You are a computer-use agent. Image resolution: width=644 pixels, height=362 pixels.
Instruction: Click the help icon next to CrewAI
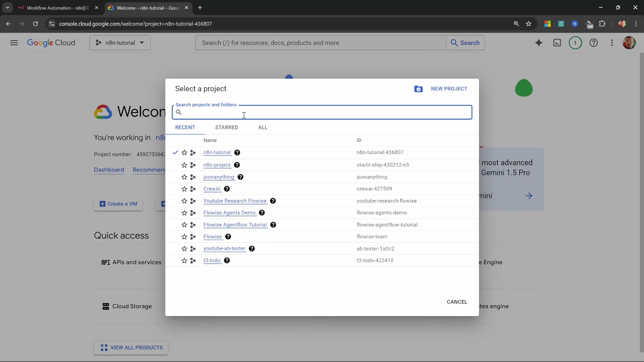(227, 189)
